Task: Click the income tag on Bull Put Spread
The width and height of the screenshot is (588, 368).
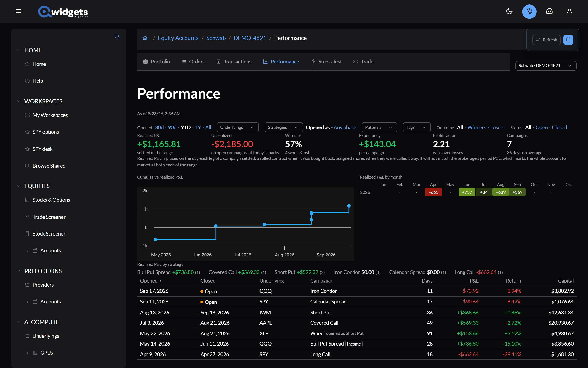Action: point(354,344)
